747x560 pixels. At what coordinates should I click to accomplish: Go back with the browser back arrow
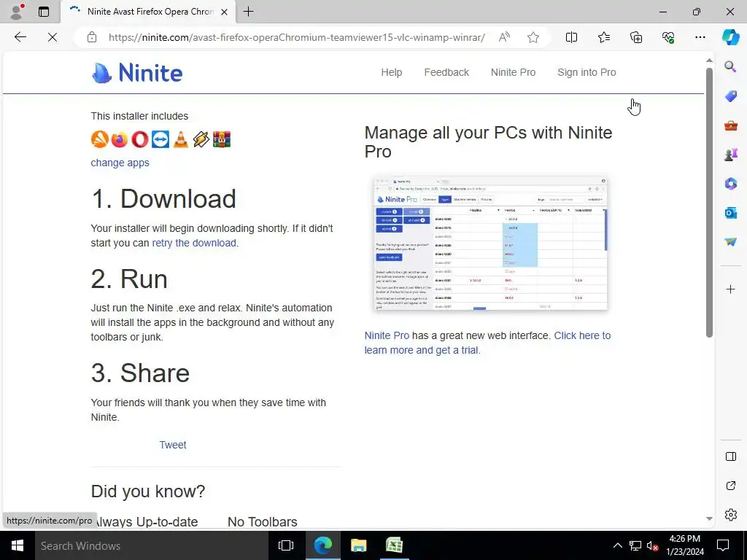(20, 37)
